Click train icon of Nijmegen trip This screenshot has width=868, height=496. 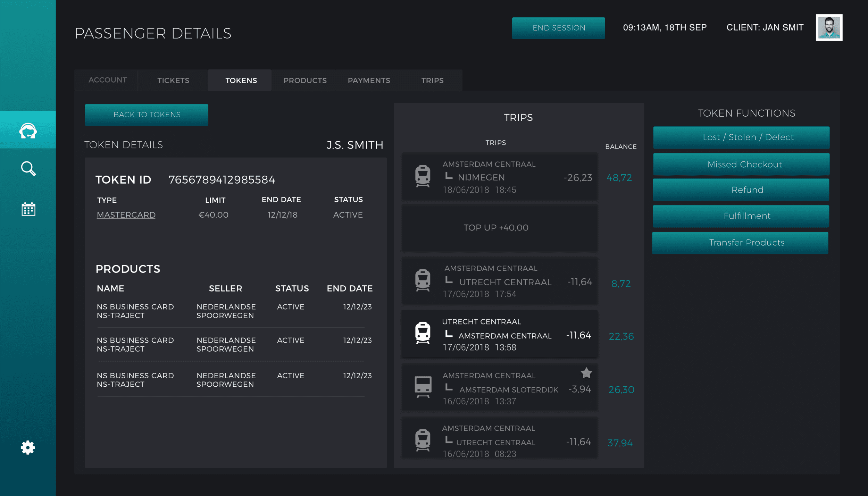[x=423, y=176]
